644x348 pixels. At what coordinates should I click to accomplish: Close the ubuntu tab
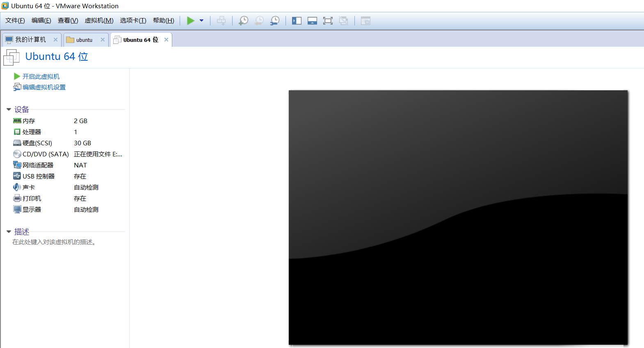[103, 40]
